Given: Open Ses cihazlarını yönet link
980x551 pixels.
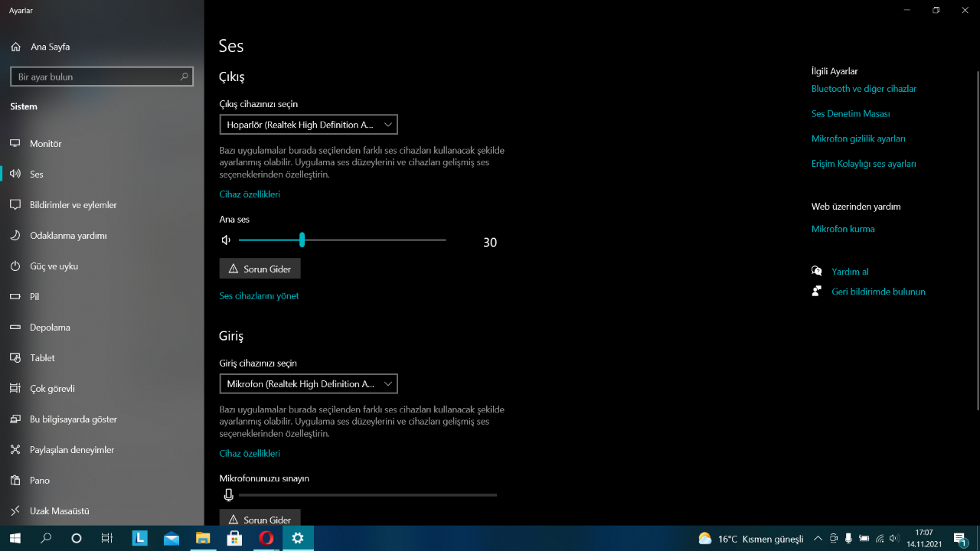Looking at the screenshot, I should (x=259, y=295).
